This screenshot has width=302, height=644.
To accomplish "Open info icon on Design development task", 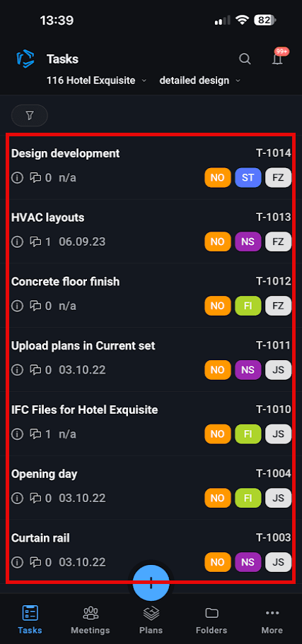I will [17, 178].
